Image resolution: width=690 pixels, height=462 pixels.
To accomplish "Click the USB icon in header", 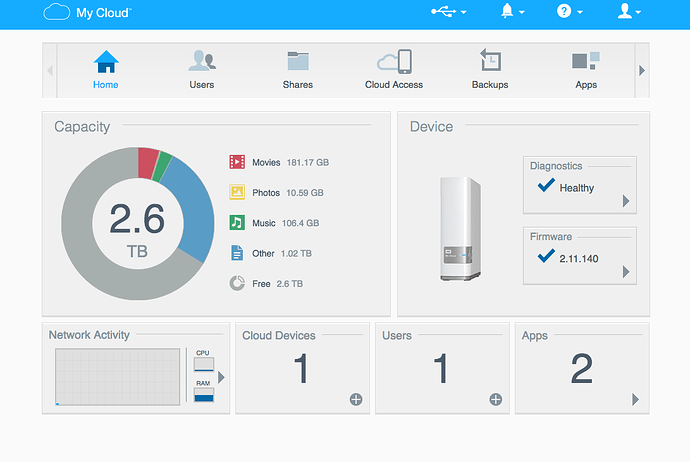I will click(444, 11).
